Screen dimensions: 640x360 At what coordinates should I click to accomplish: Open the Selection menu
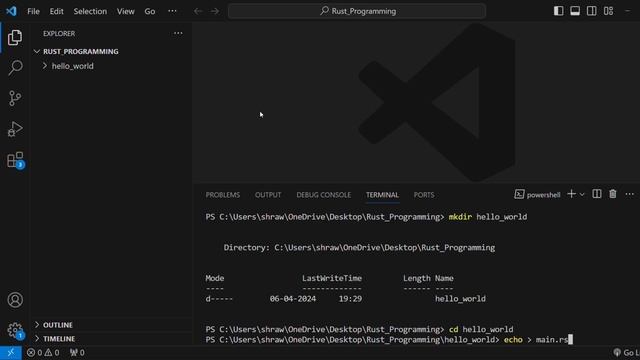click(90, 11)
